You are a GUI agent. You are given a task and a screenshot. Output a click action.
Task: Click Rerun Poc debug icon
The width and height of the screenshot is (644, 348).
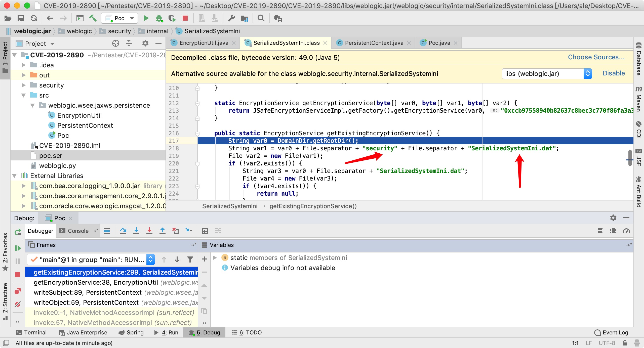pos(18,232)
